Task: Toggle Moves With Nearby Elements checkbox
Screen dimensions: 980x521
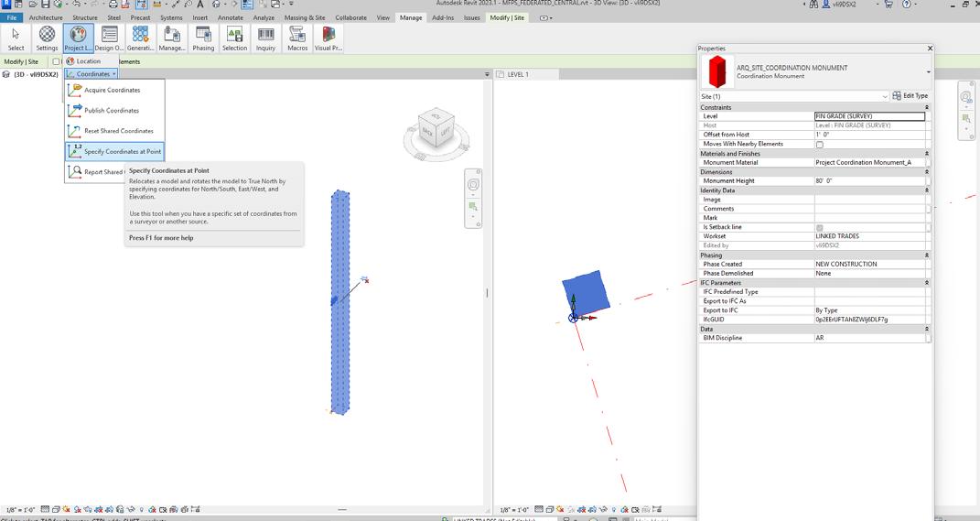Action: 819,145
